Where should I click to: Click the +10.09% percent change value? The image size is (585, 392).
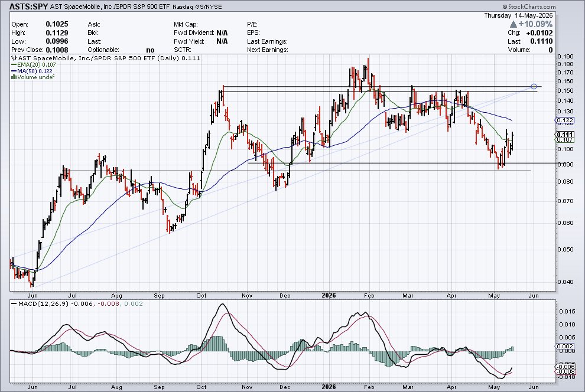pos(535,24)
